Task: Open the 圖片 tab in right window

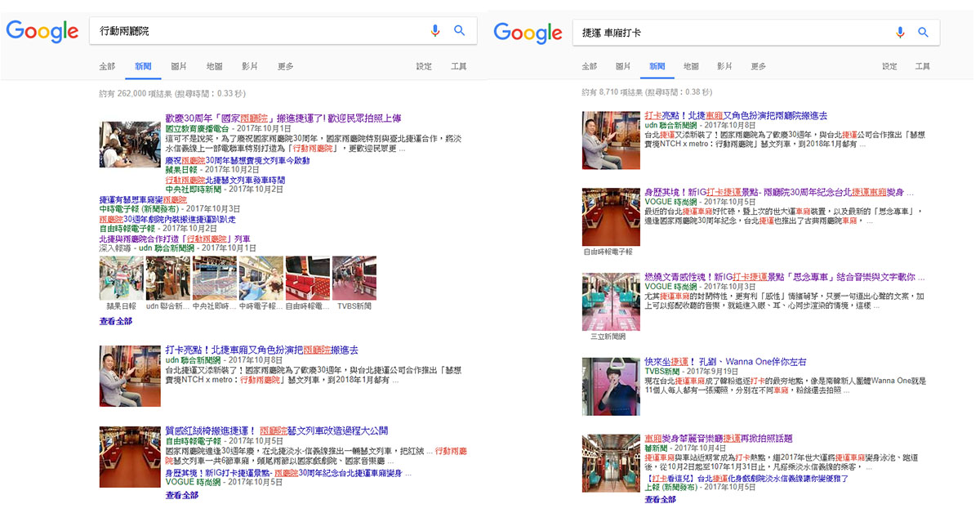Action: point(623,66)
